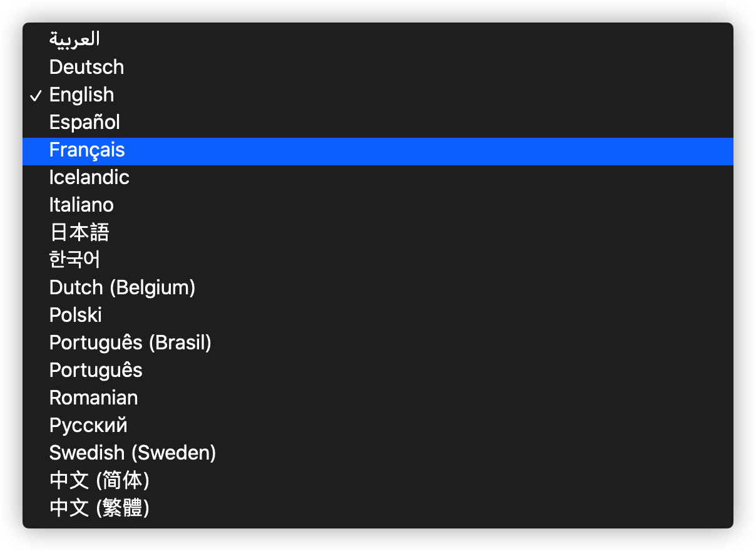
Task: Choose Traditional Chinese 中文 (繁體)
Action: point(377,507)
